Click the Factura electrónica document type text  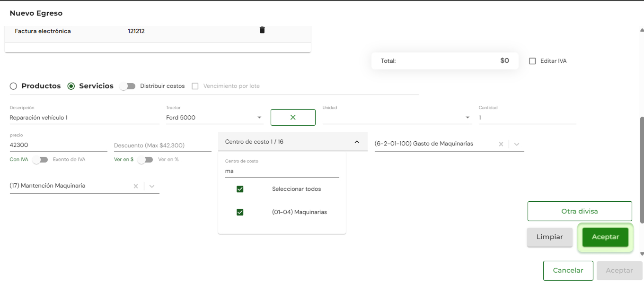(43, 31)
